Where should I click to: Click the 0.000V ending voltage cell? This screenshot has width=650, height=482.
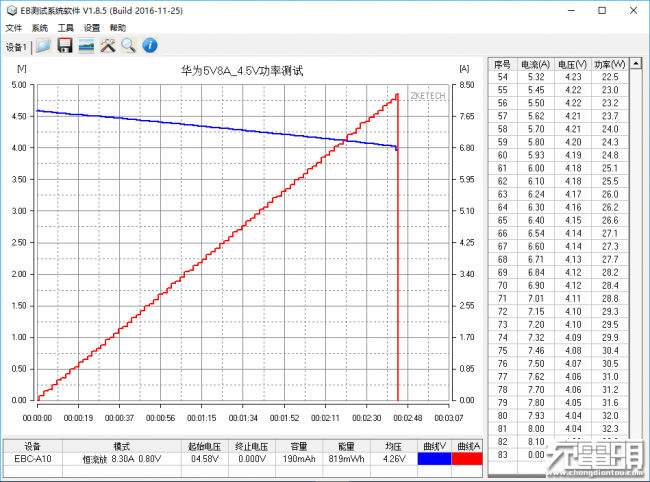click(x=252, y=459)
